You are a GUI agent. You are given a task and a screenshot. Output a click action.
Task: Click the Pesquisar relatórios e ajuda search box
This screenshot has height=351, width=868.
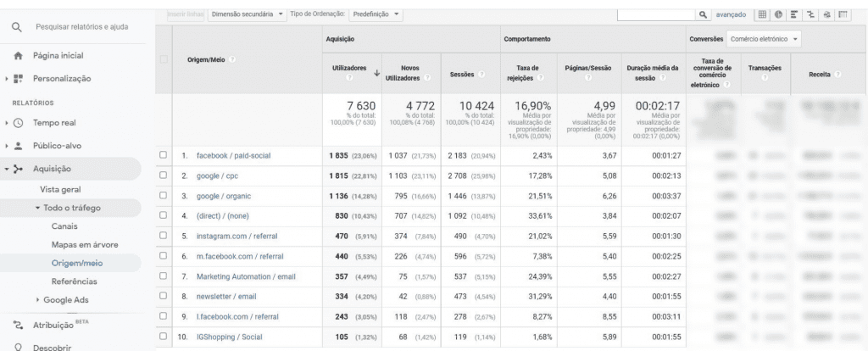[82, 27]
